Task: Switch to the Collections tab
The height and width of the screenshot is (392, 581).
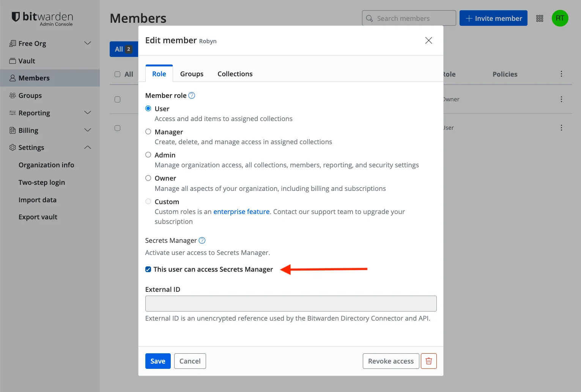Action: coord(235,74)
